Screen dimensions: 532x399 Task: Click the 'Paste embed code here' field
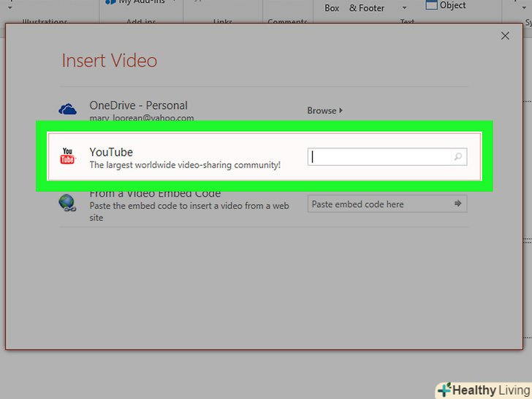(380, 204)
